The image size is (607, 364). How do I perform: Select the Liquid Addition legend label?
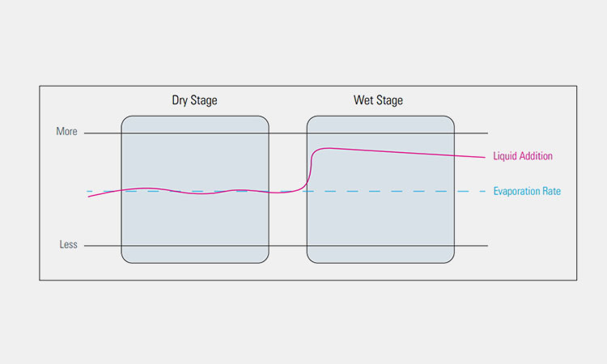click(x=523, y=156)
